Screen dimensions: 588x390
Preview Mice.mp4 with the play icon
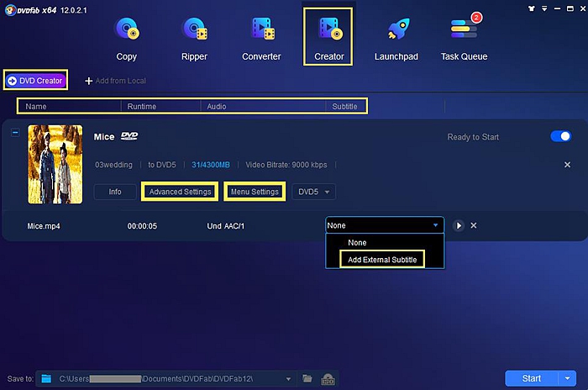(459, 225)
